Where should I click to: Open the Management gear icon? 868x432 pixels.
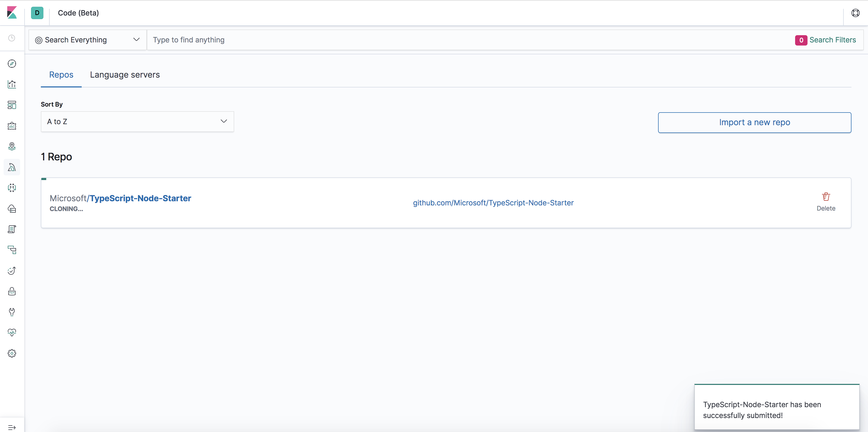tap(12, 353)
